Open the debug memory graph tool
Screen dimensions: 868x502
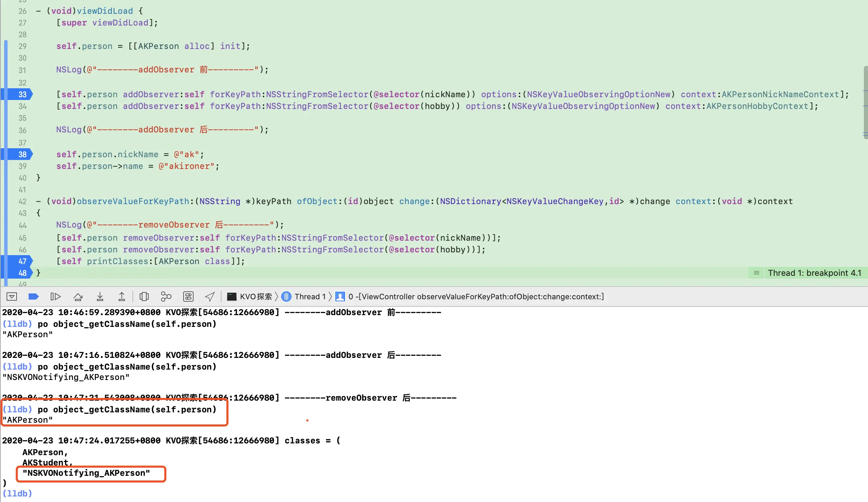coord(166,297)
